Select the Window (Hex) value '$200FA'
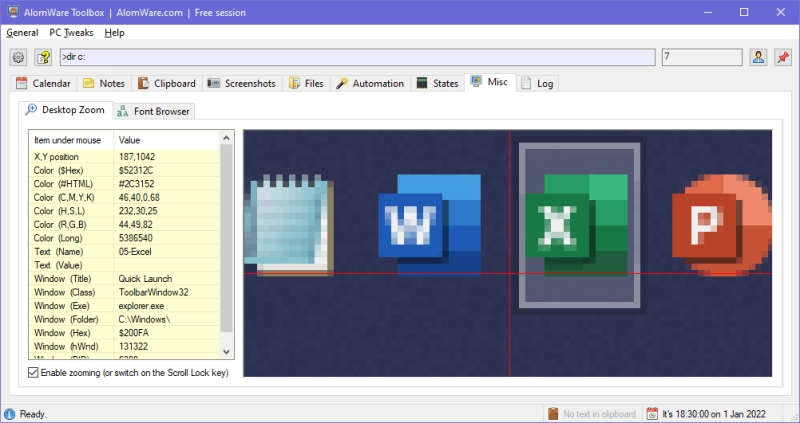 (x=134, y=333)
